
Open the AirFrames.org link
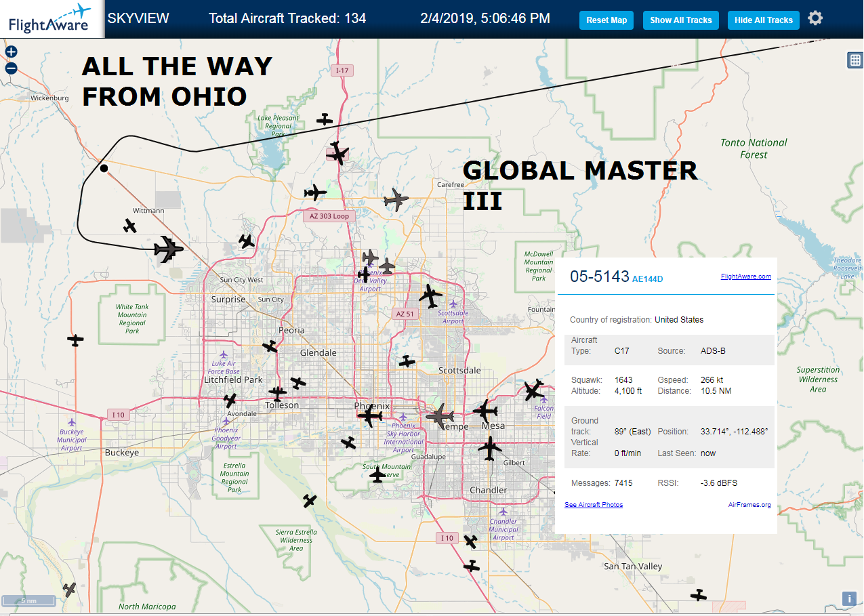[x=749, y=505]
